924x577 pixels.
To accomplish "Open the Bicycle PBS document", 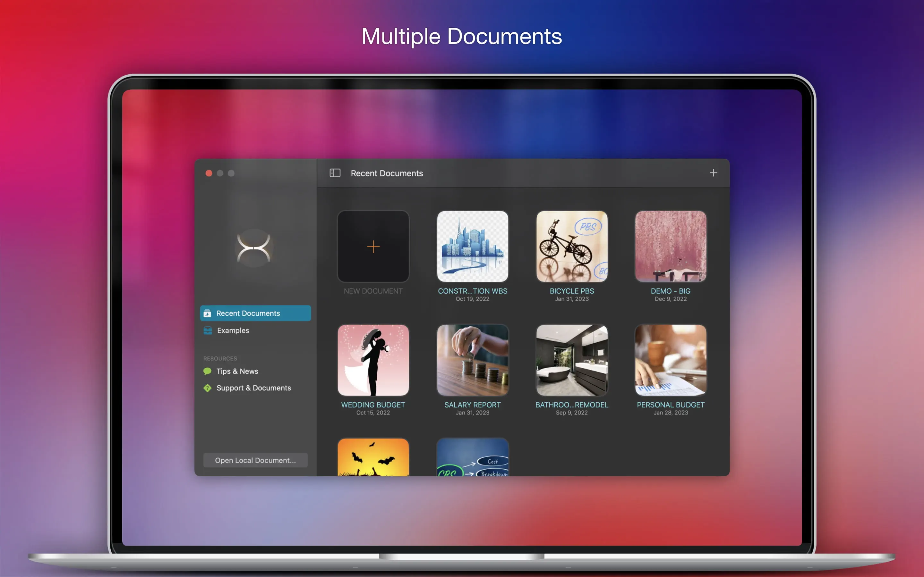I will coord(572,247).
